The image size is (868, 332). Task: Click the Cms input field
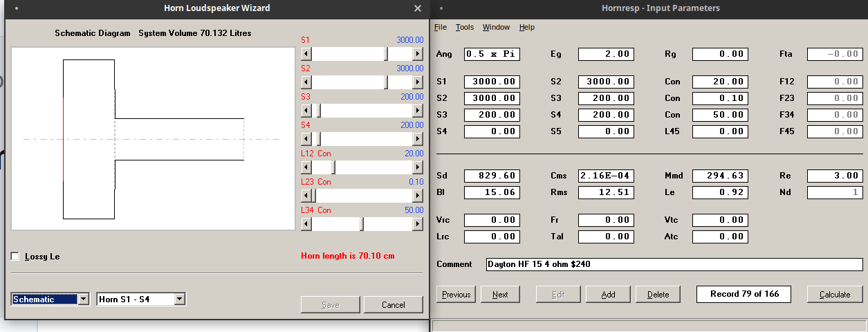point(606,176)
